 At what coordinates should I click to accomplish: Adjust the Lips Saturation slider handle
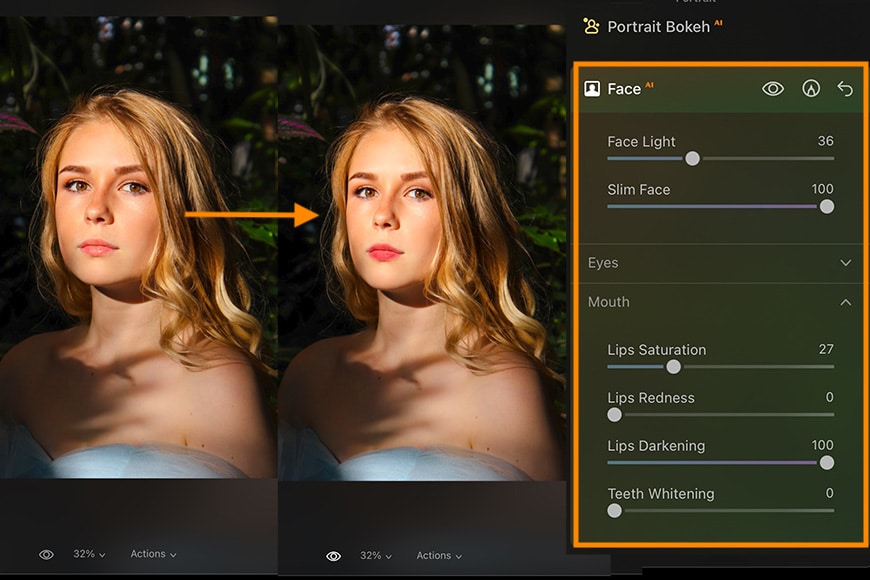[x=674, y=367]
